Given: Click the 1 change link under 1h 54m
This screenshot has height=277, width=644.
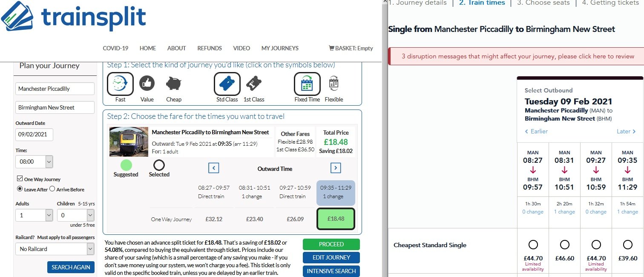Looking at the screenshot, I should (x=627, y=212).
